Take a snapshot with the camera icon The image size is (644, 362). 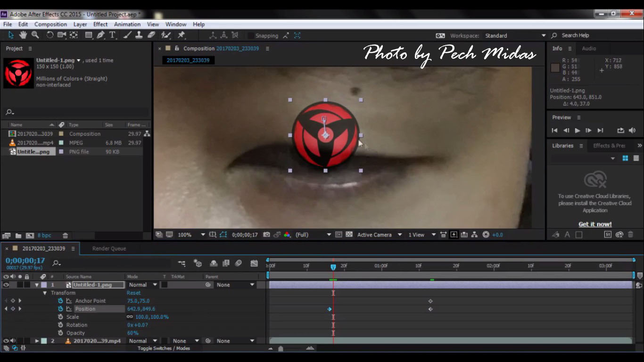tap(267, 235)
